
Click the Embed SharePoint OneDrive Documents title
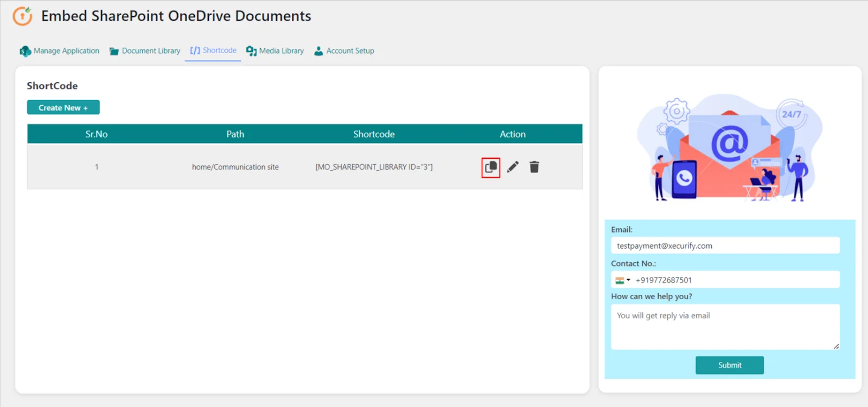coord(176,16)
